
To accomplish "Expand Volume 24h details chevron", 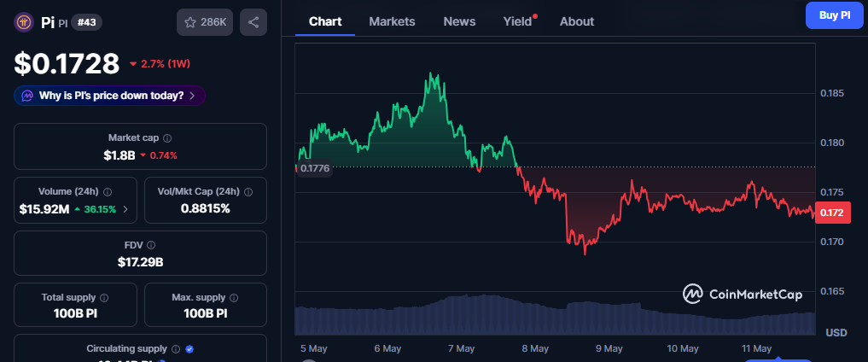I will point(125,209).
